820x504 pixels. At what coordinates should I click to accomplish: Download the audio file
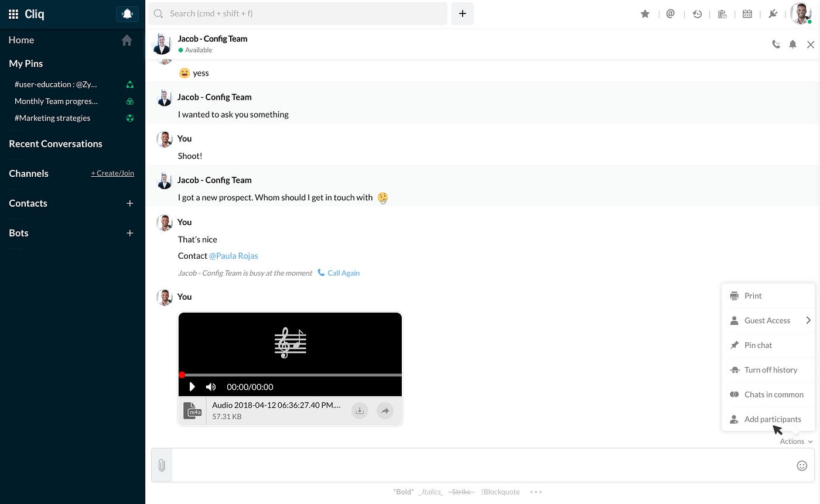click(360, 411)
